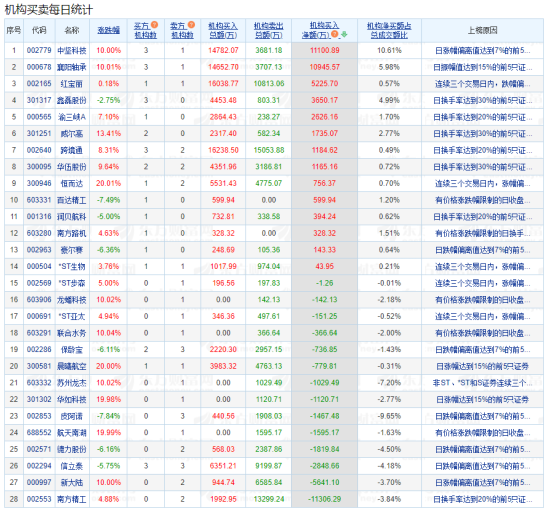Select the 10.61% ratio cell

(389, 51)
